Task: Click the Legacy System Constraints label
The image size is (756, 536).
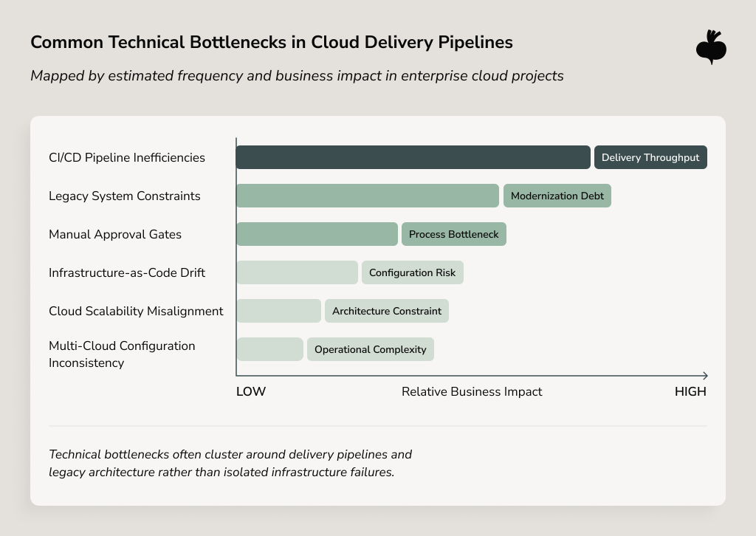Action: (x=124, y=196)
